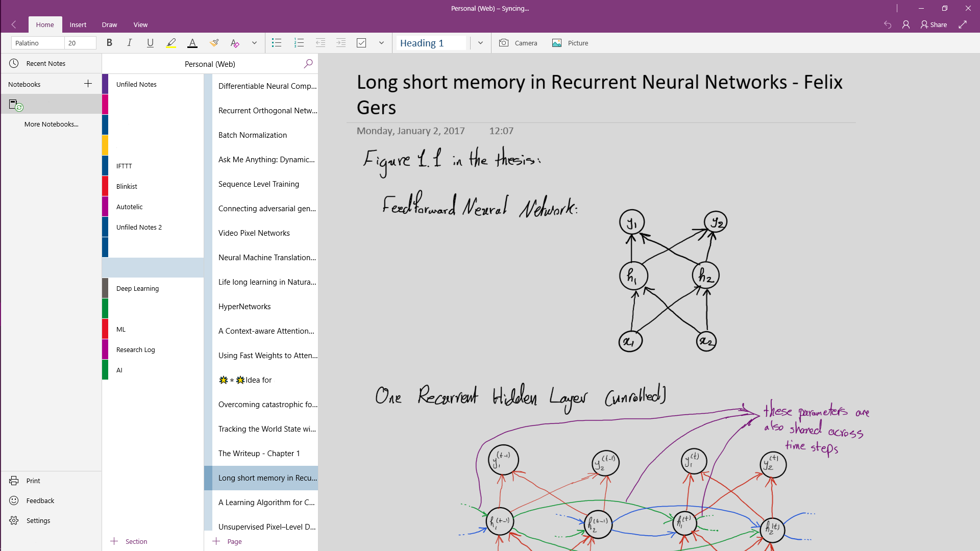Click the Checkbox insert icon
This screenshot has height=551, width=980.
(x=362, y=42)
